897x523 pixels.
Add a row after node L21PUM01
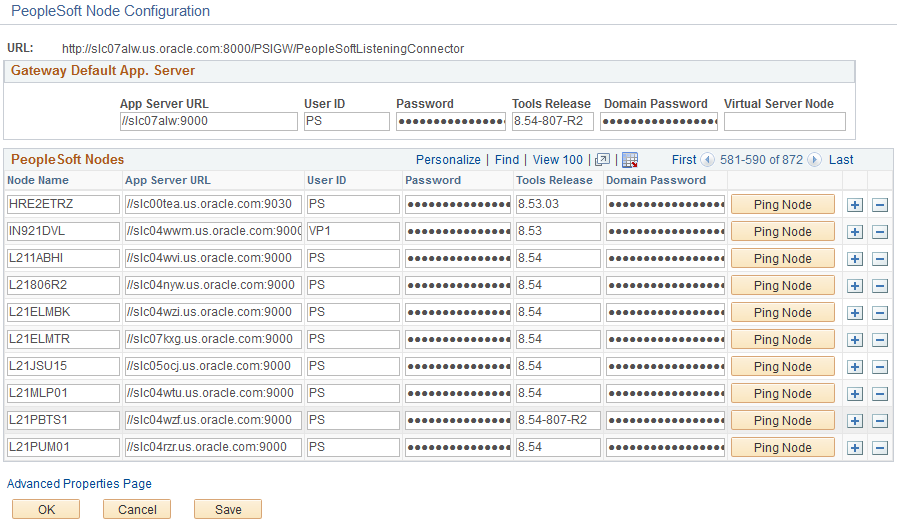click(855, 447)
